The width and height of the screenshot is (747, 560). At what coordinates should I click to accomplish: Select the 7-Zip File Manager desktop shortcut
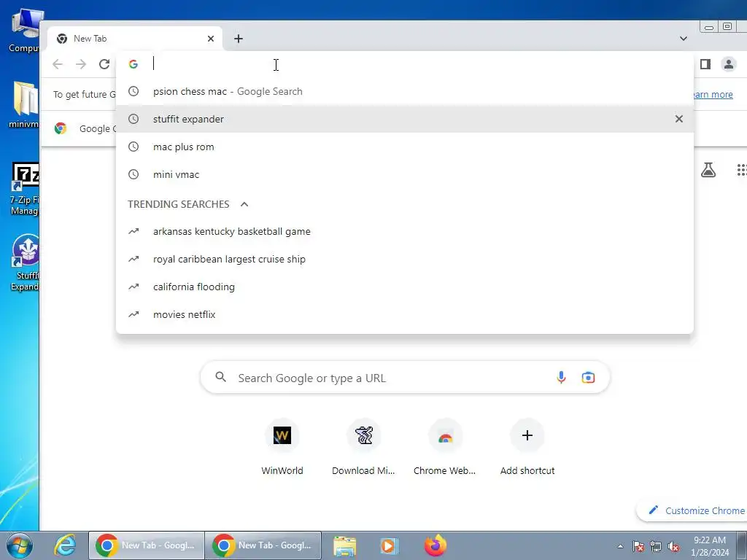[x=25, y=190]
